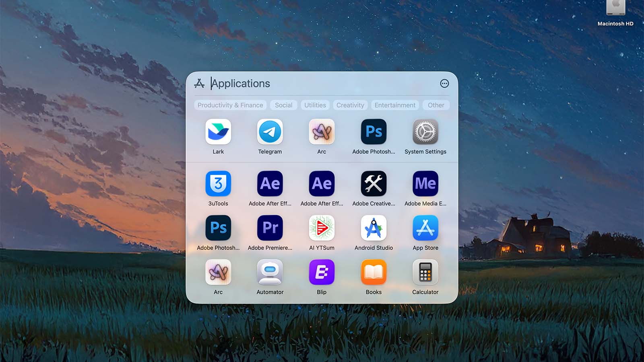Open Adobe Media Encoder
Image resolution: width=644 pixels, height=362 pixels.
[x=425, y=183]
